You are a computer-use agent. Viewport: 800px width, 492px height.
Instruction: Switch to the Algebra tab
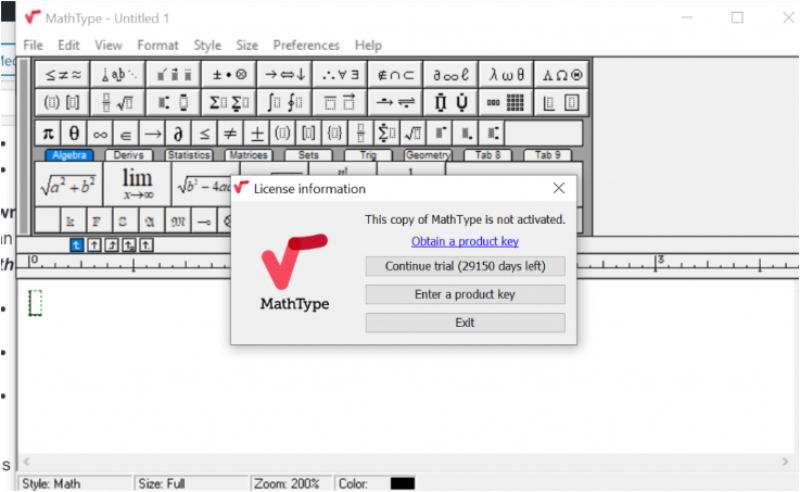(x=69, y=155)
